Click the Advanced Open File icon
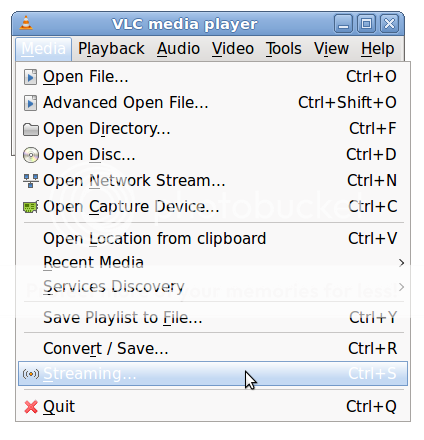The width and height of the screenshot is (424, 440). pyautogui.click(x=30, y=103)
